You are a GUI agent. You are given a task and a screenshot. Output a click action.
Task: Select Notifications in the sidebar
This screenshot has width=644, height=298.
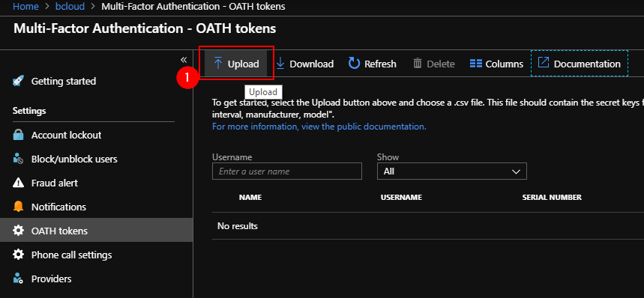[x=58, y=207]
